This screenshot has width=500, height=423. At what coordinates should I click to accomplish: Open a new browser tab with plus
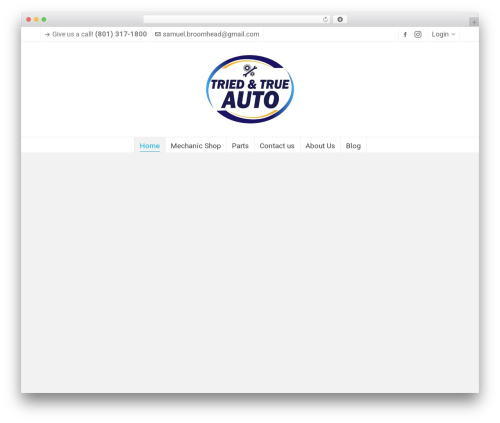[x=474, y=22]
